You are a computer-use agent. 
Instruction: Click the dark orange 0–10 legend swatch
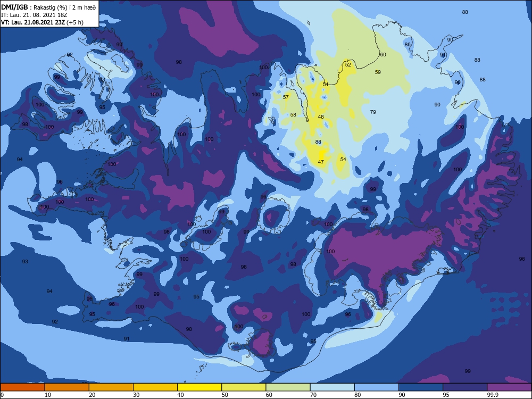(x=22, y=387)
